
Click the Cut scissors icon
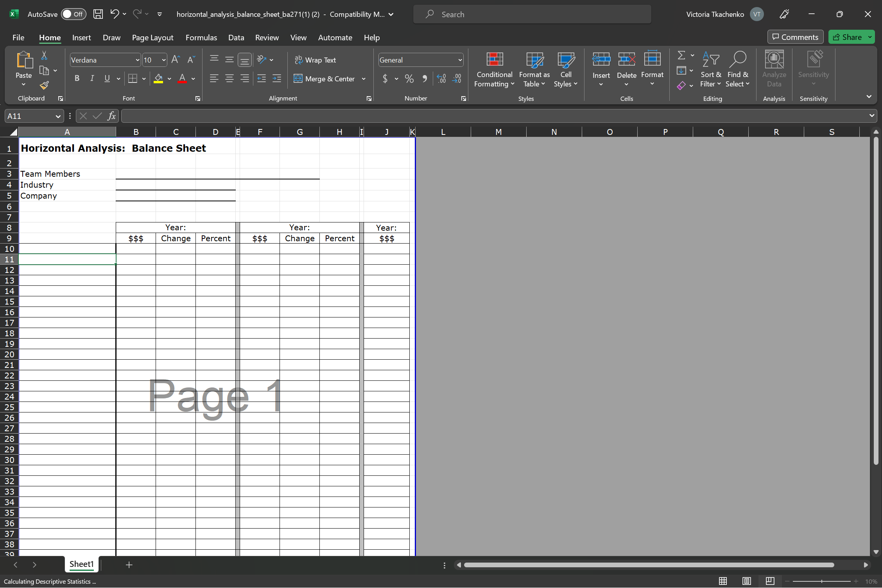[x=44, y=56]
